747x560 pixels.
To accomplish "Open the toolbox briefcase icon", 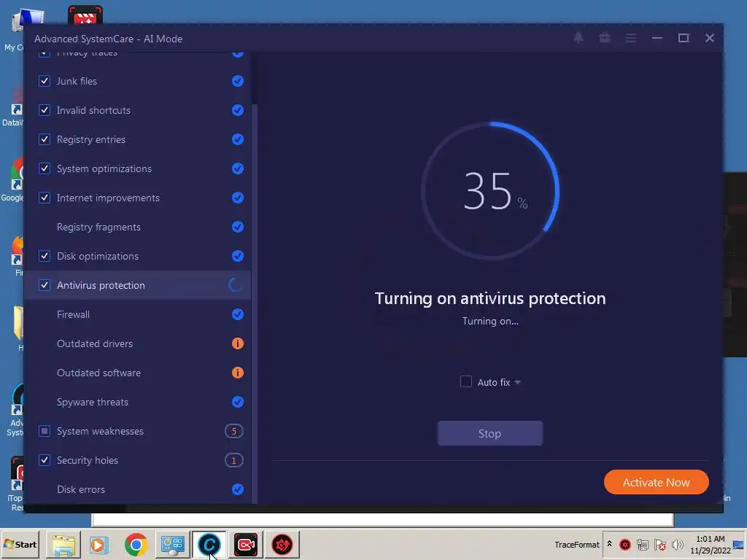I will (605, 38).
